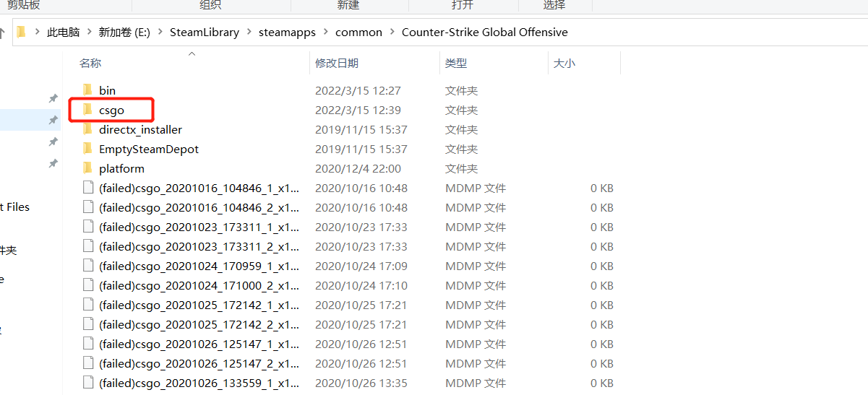Navigate to steamapps in the address bar
Screen dimensions: 868x395
(x=287, y=32)
